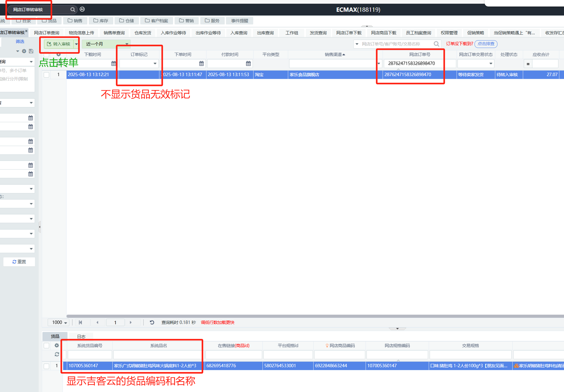This screenshot has width=564, height=392.
Task: Expand the 转入审核 button dropdown arrow
Action: [76, 44]
